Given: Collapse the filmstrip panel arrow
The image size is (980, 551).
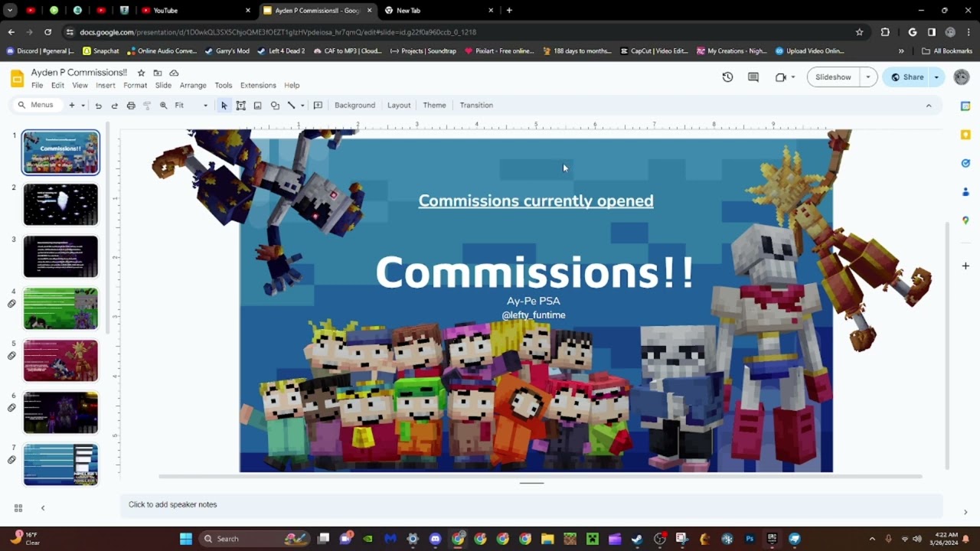Looking at the screenshot, I should pyautogui.click(x=43, y=507).
